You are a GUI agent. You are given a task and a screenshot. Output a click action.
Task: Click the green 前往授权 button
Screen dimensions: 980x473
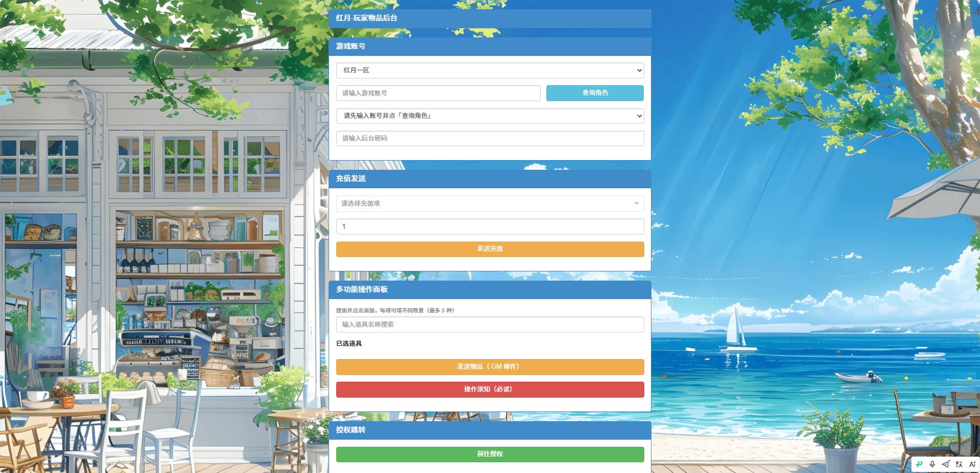pos(490,454)
